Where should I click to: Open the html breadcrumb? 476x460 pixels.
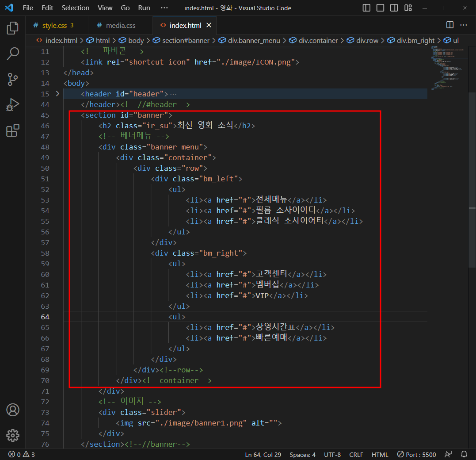pos(98,40)
